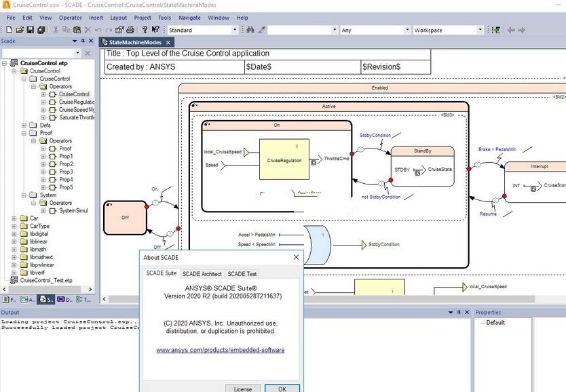Select the SCADE Suite tab in About dialog

coord(162,273)
